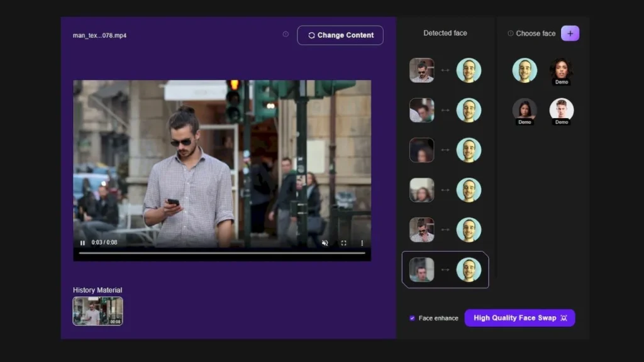
Task: Open the add face plus icon
Action: (570, 33)
